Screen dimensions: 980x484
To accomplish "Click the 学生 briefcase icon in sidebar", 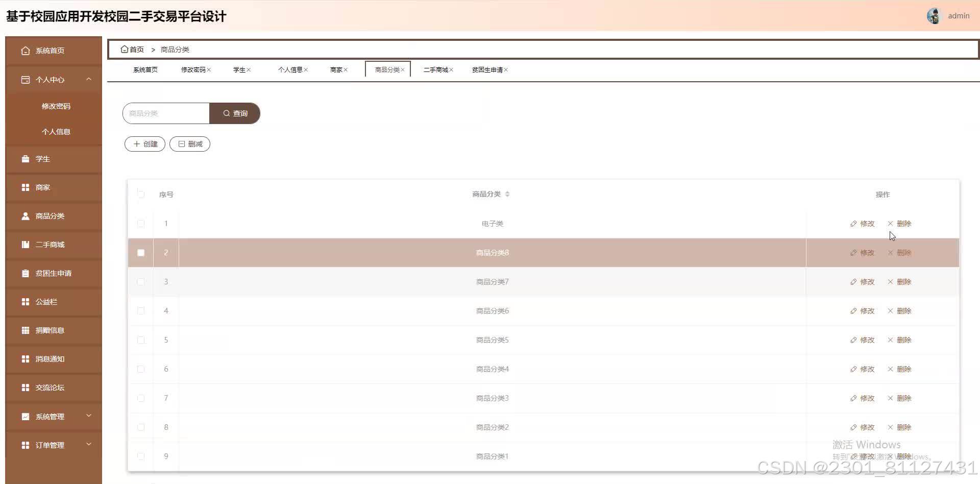I will coord(26,159).
